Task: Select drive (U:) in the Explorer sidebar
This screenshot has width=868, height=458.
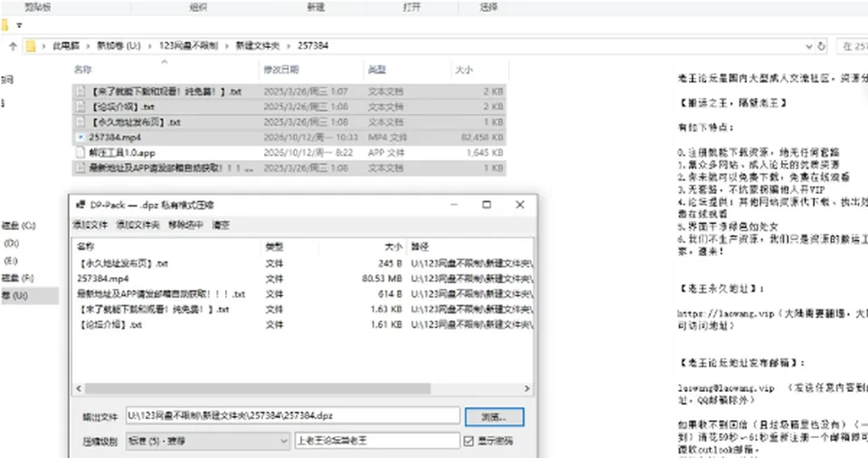Action: [x=29, y=296]
